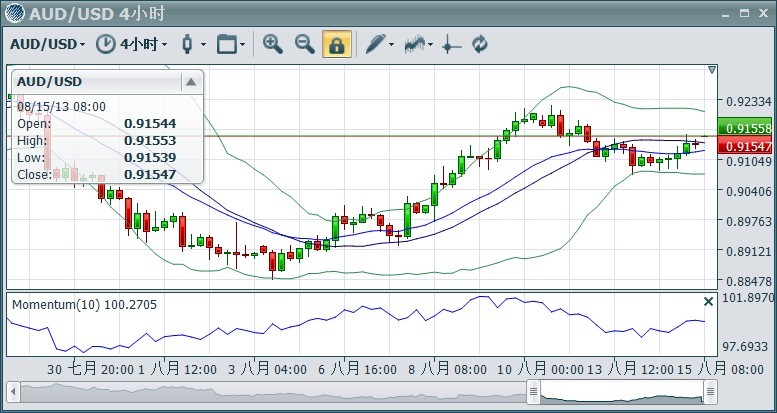Screen dimensions: 777x413
Task: Open the indicators icon
Action: [415, 45]
